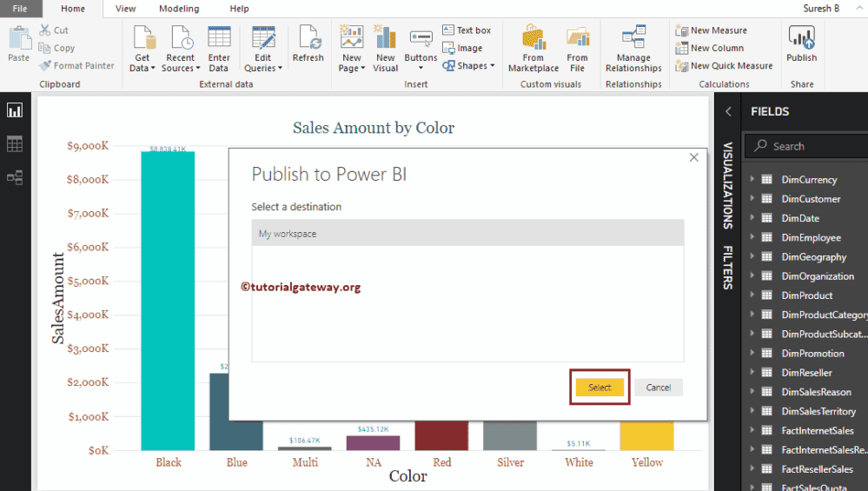Select the Black bar in chart

pyautogui.click(x=168, y=301)
